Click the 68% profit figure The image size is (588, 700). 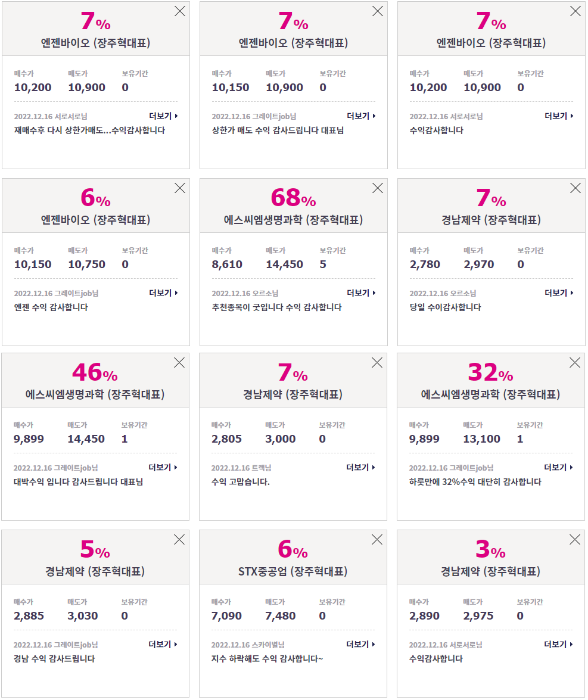pos(293,198)
